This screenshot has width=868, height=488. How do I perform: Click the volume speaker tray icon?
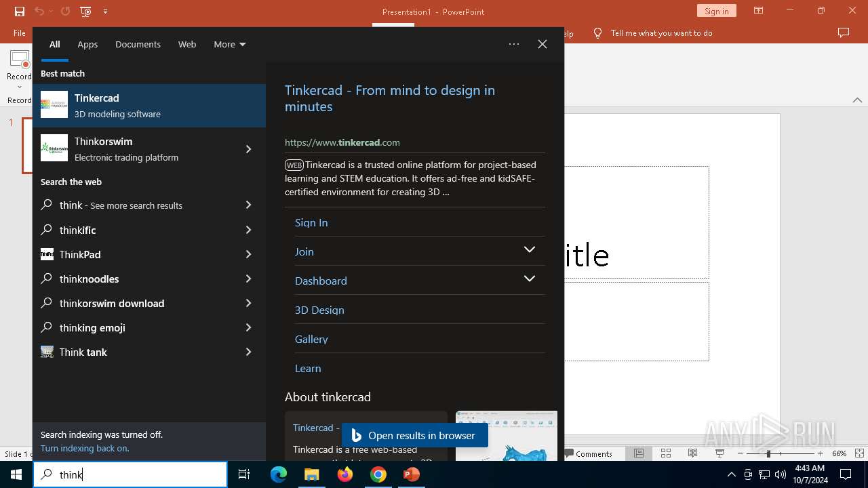[x=781, y=474]
